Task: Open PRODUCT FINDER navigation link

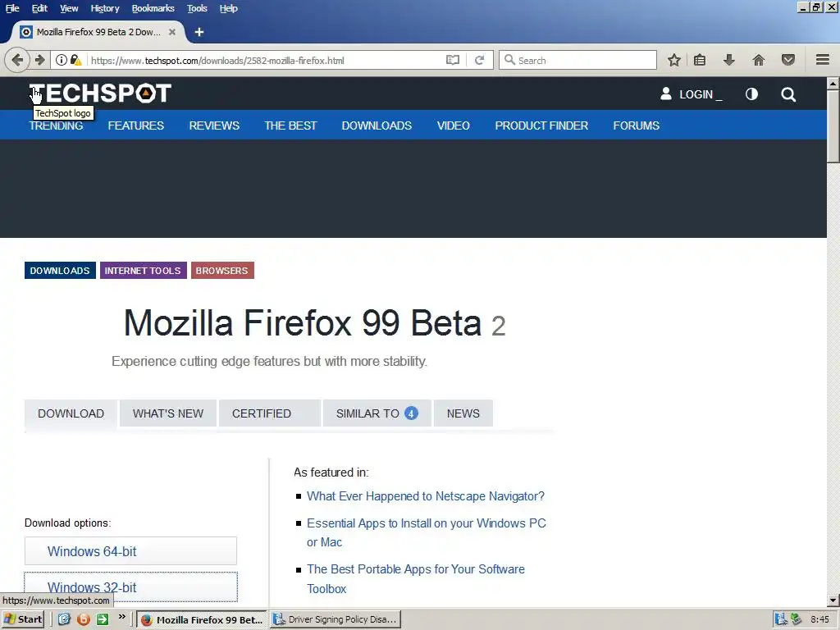Action: click(x=541, y=126)
